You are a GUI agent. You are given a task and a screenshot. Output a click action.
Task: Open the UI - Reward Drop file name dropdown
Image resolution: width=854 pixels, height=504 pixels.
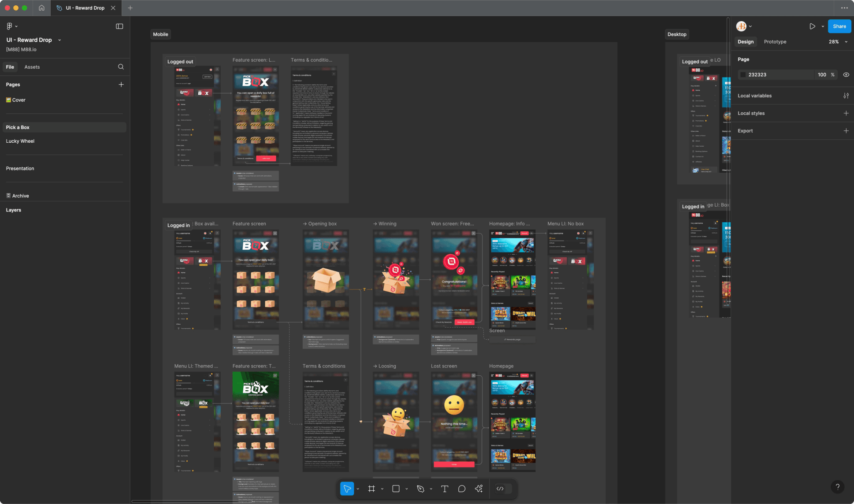pos(60,40)
